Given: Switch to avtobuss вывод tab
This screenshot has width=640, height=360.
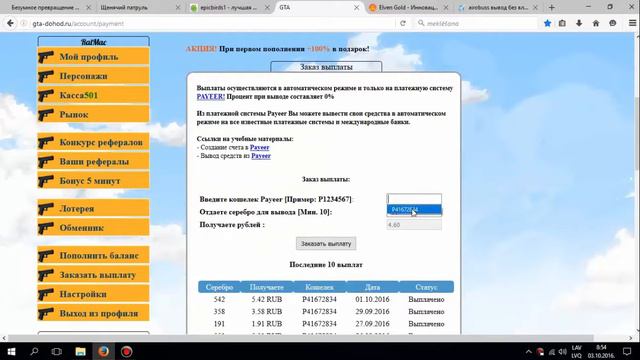Looking at the screenshot, I should [x=498, y=7].
